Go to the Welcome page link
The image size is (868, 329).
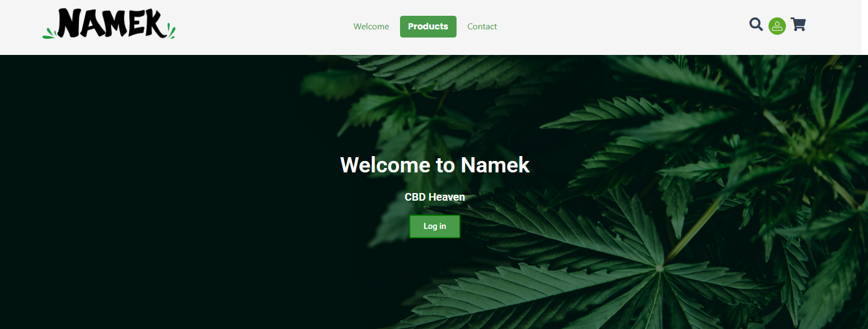[371, 27]
